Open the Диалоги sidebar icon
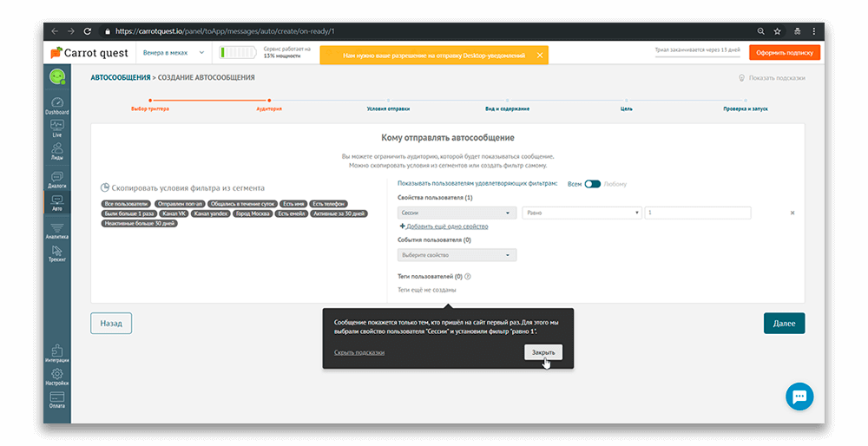 pyautogui.click(x=57, y=180)
